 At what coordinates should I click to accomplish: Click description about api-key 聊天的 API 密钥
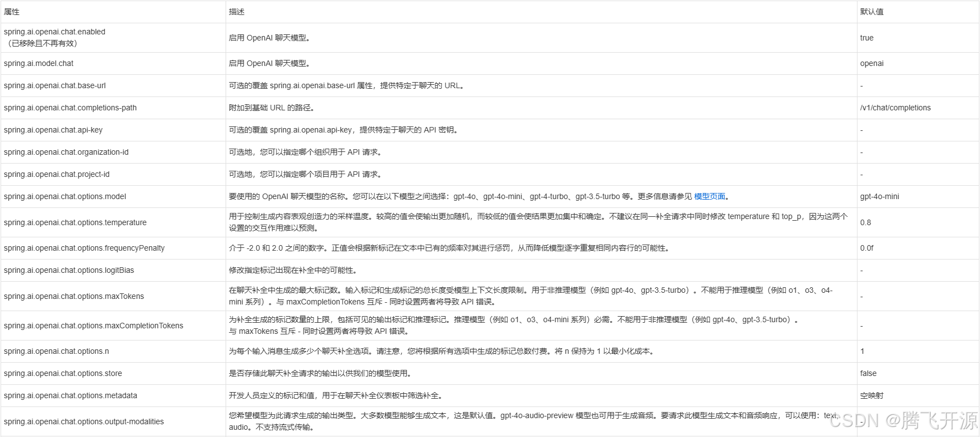343,130
